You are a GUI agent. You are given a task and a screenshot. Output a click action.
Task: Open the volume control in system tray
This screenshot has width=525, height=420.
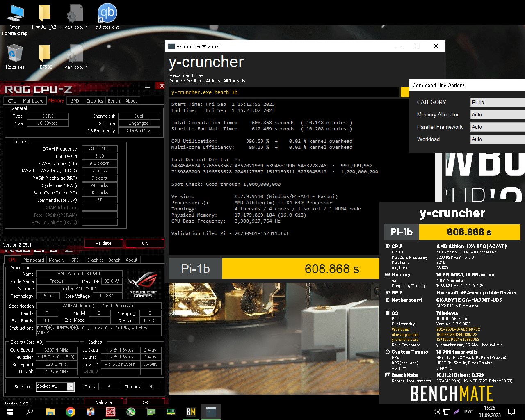(437, 412)
